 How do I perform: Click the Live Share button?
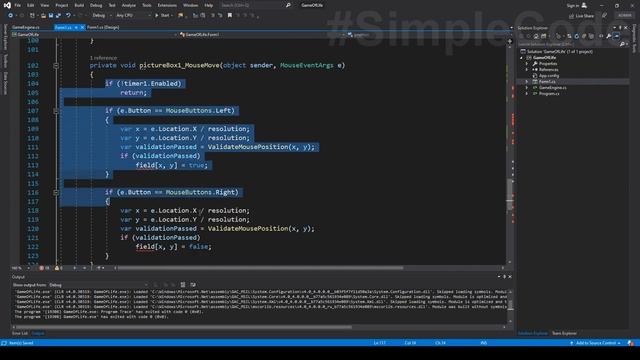[x=582, y=16]
